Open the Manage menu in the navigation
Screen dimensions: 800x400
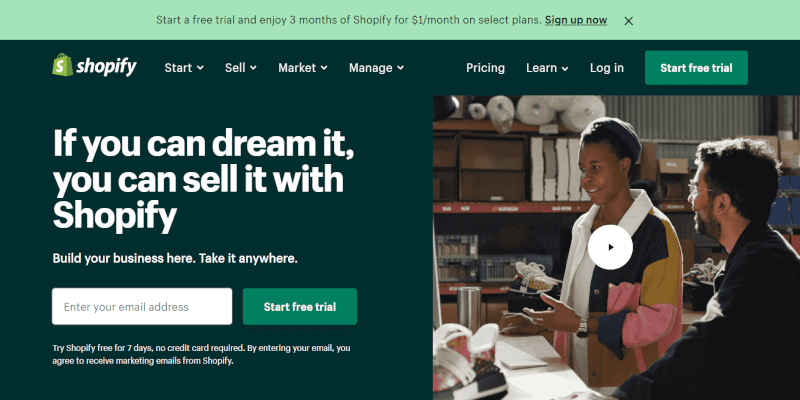(x=377, y=68)
